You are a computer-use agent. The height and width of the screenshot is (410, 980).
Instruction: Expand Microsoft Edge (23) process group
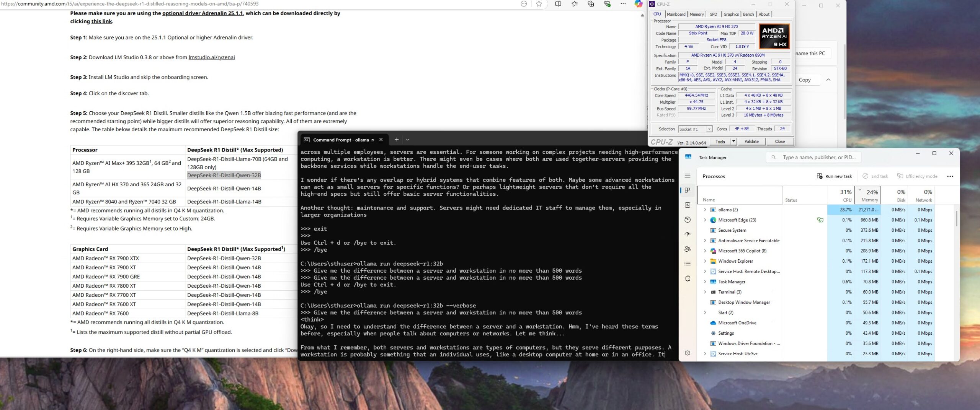pyautogui.click(x=705, y=220)
